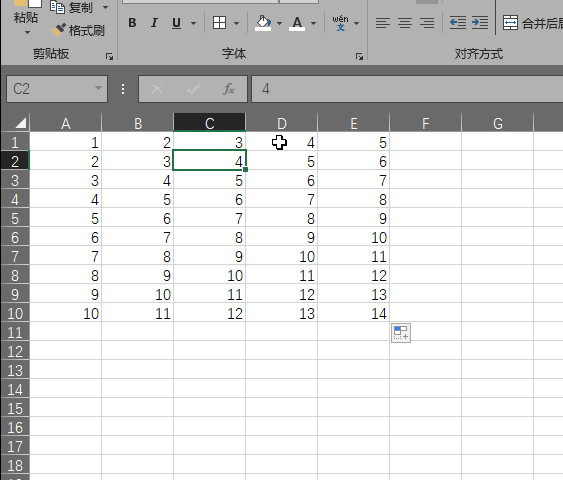Increase indent
This screenshot has height=480, width=563.
[480, 23]
